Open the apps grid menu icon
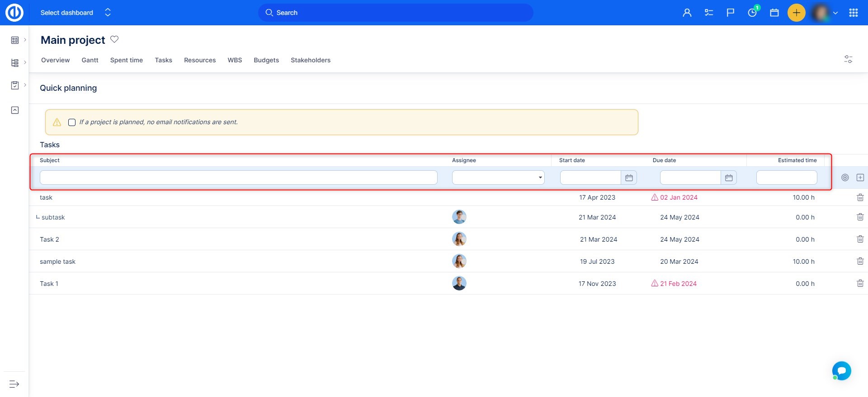Image resolution: width=868 pixels, height=397 pixels. [854, 13]
